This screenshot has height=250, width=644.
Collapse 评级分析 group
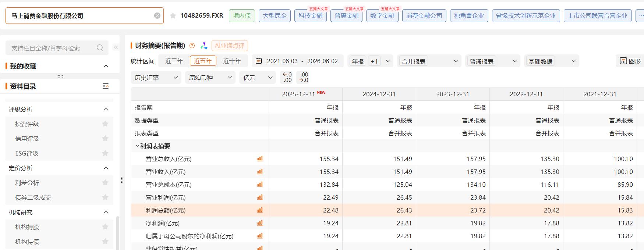pos(106,109)
